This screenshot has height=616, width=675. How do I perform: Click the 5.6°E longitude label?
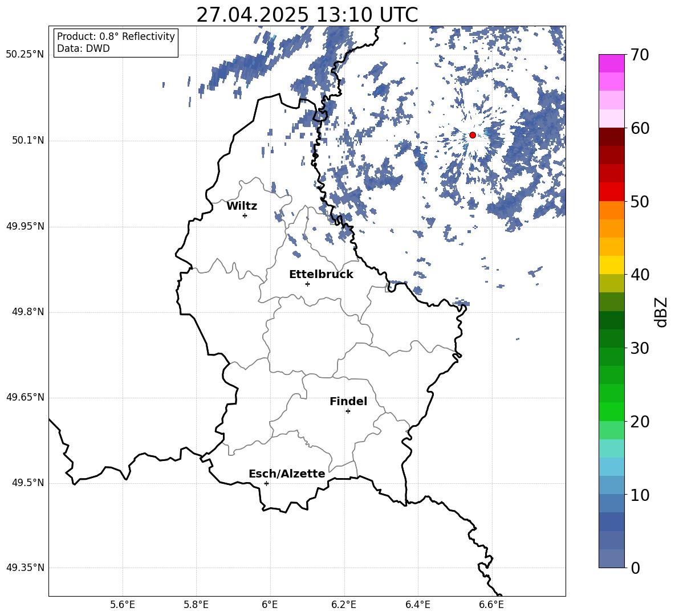click(123, 605)
